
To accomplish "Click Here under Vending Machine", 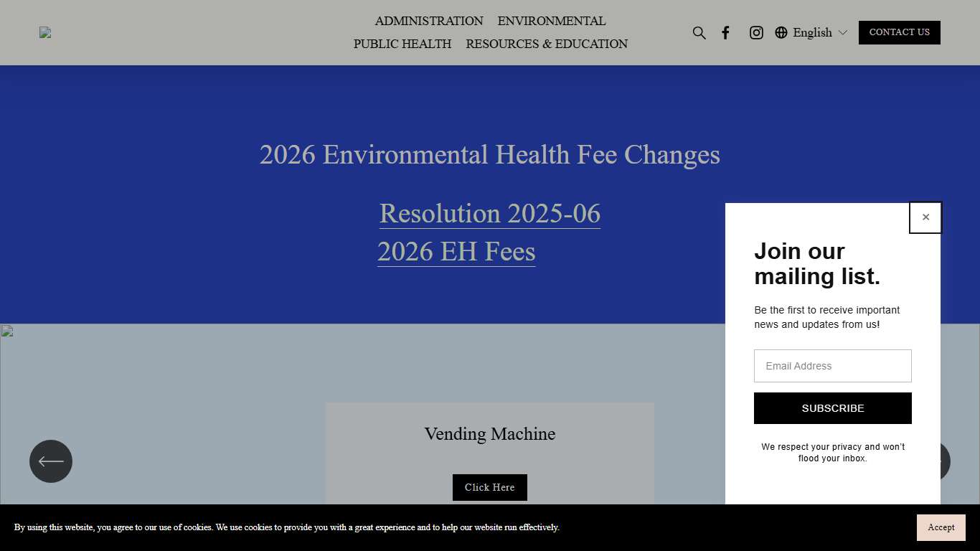I will 489,487.
